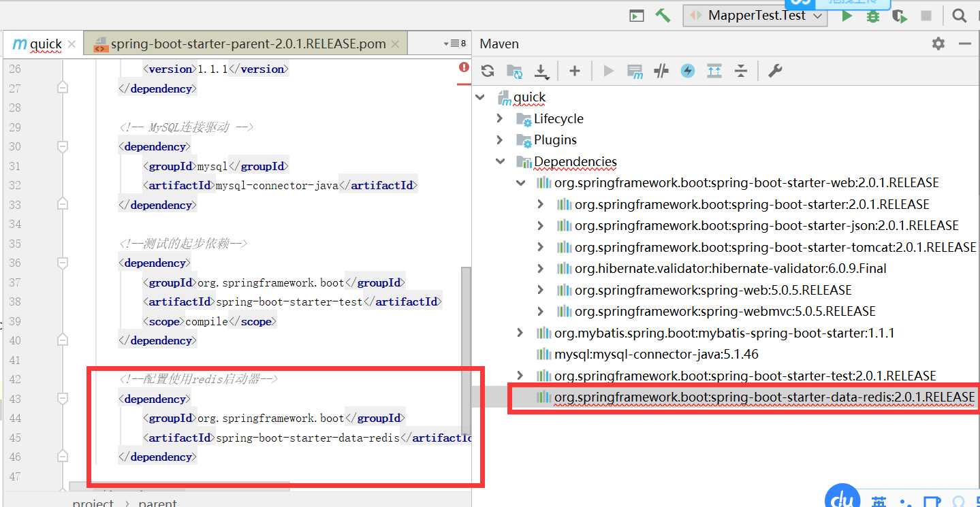Toggle code fold marker on line 30
Viewport: 980px width, 507px height.
[63, 146]
